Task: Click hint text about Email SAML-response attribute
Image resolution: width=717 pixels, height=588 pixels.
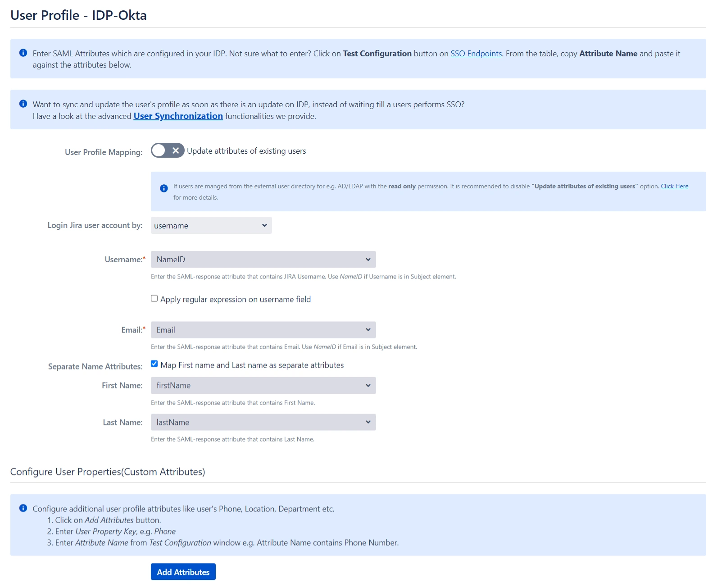Action: tap(284, 347)
